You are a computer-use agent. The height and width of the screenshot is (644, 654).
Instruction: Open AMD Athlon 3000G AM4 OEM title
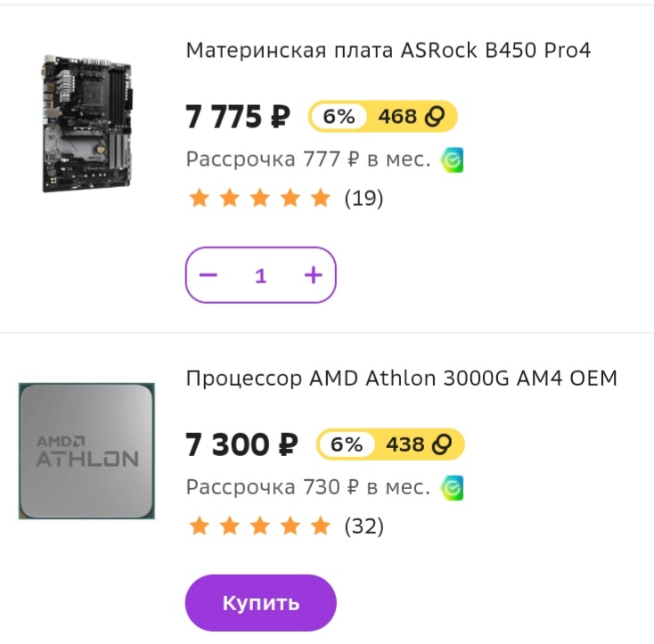click(401, 379)
